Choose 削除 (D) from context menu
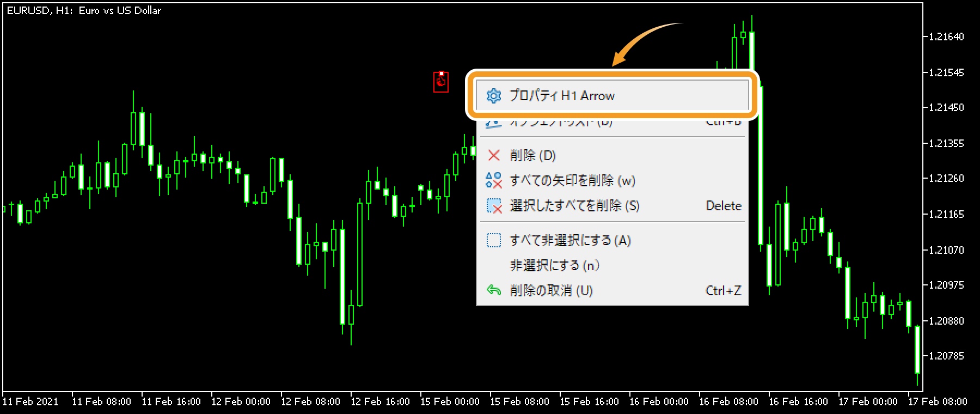 tap(612, 156)
